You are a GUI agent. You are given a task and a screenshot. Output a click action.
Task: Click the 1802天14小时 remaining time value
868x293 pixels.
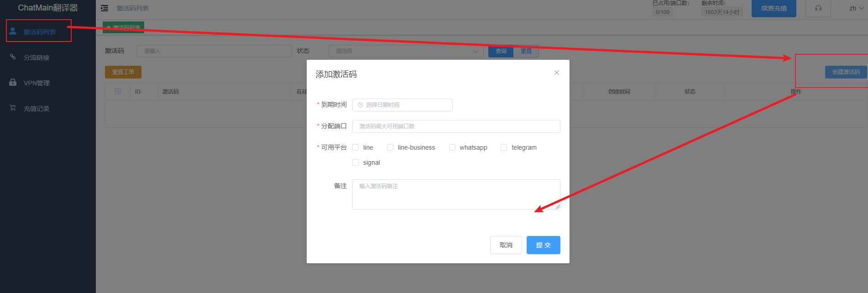(x=722, y=12)
